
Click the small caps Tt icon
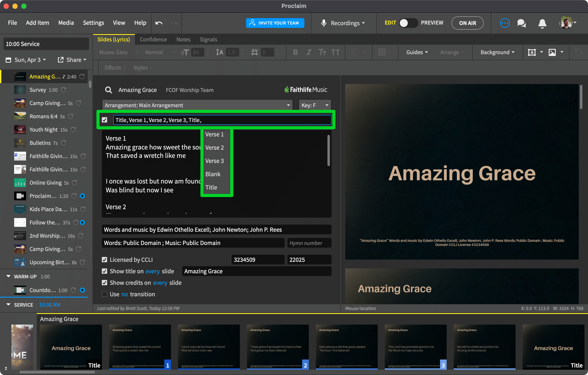(322, 52)
